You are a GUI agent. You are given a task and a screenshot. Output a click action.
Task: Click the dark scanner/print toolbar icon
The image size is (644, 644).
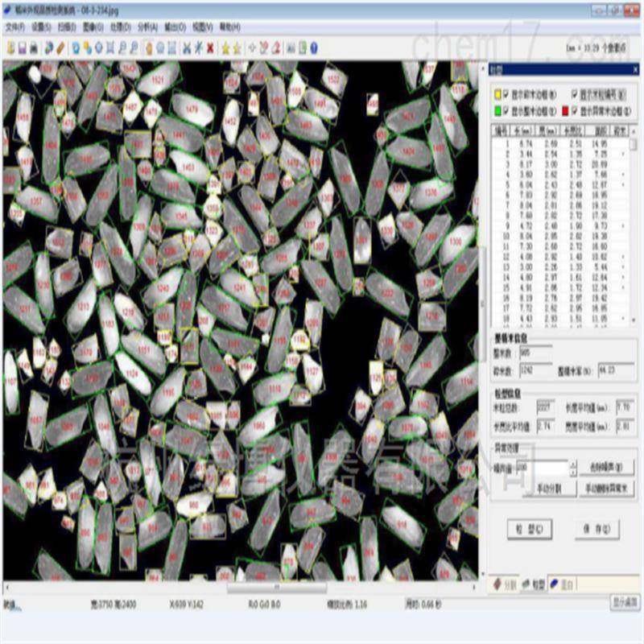(x=34, y=48)
